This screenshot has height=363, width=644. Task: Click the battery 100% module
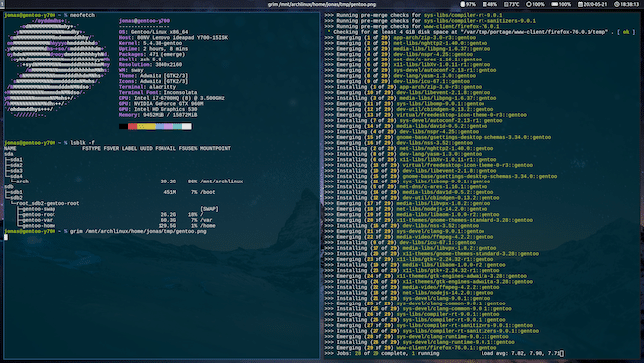point(561,4)
